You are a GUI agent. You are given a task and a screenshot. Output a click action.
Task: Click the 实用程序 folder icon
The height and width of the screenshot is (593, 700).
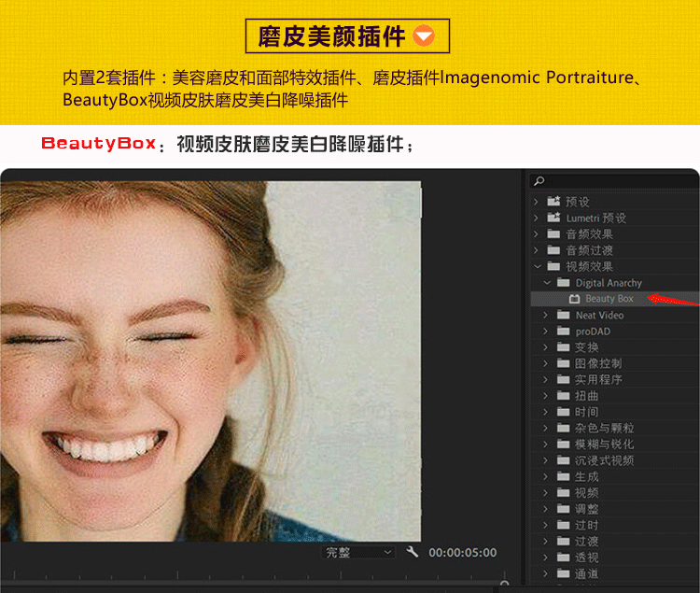[564, 379]
